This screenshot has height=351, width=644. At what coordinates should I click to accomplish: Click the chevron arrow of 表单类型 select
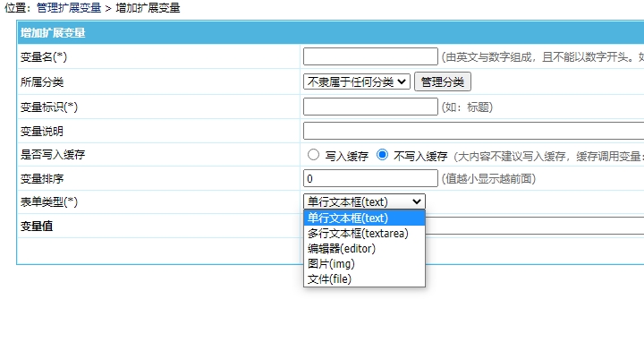click(417, 201)
